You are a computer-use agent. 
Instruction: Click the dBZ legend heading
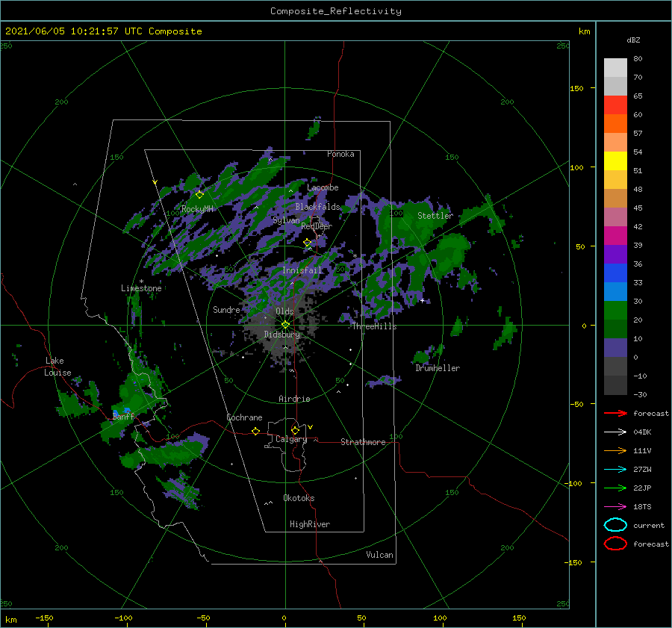633,40
